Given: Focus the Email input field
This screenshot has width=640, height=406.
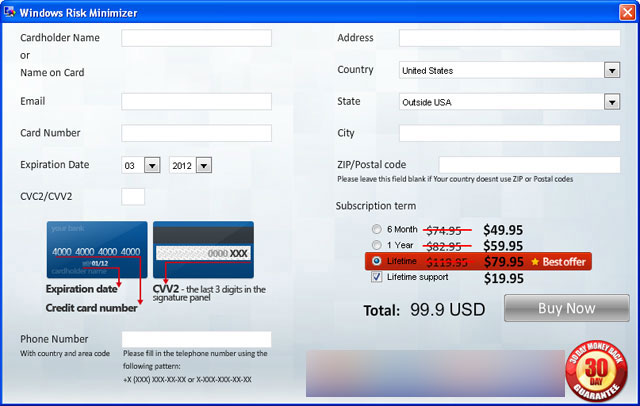Looking at the screenshot, I should [x=196, y=102].
